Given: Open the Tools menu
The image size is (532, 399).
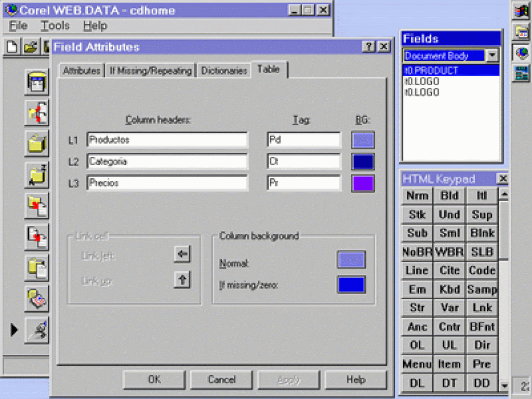Looking at the screenshot, I should point(55,25).
